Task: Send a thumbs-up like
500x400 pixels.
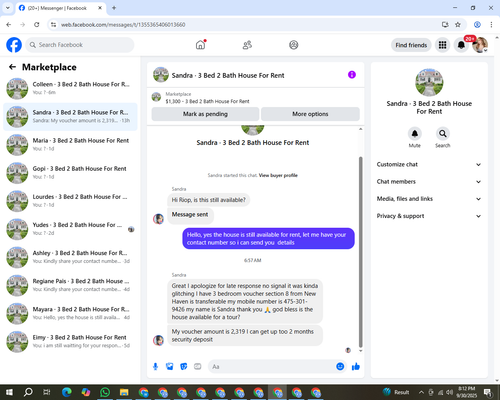Action: pyautogui.click(x=356, y=367)
